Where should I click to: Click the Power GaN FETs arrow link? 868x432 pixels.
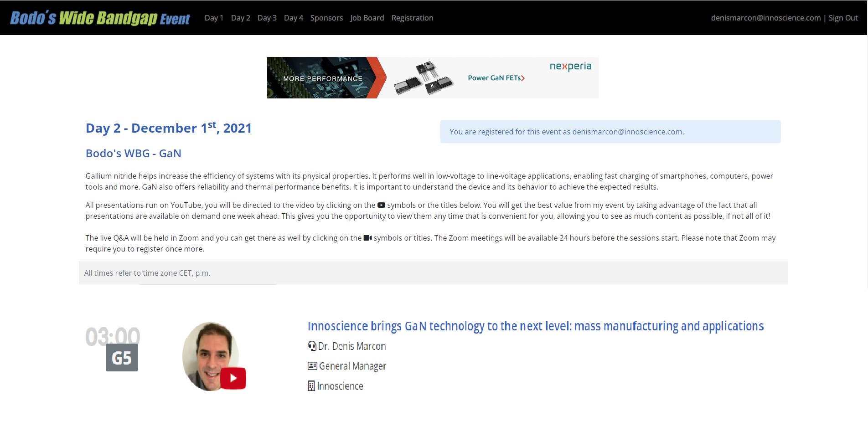496,78
